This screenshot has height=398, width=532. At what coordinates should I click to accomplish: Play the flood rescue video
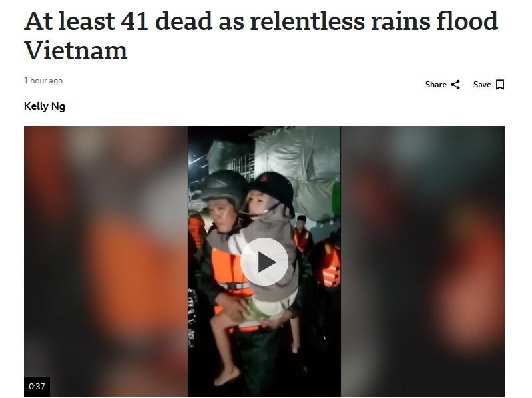pos(264,262)
